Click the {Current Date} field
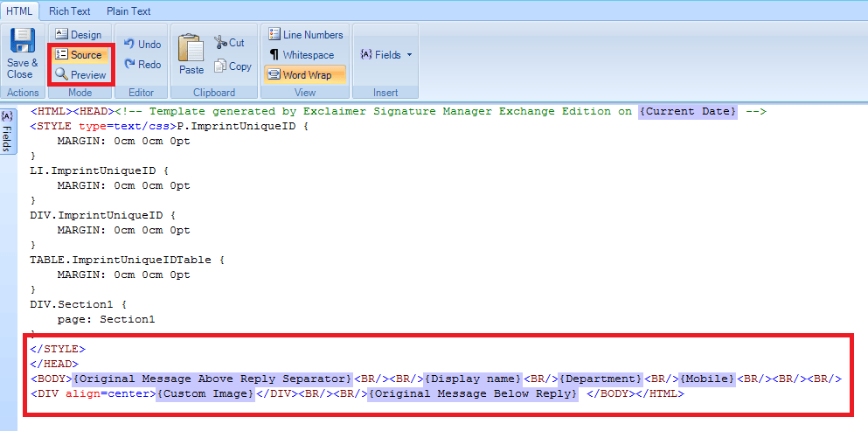The height and width of the screenshot is (431, 868). tap(688, 111)
